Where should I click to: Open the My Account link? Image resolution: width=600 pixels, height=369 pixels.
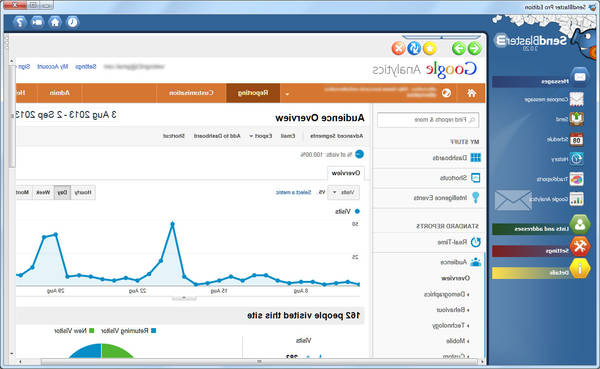coord(53,67)
